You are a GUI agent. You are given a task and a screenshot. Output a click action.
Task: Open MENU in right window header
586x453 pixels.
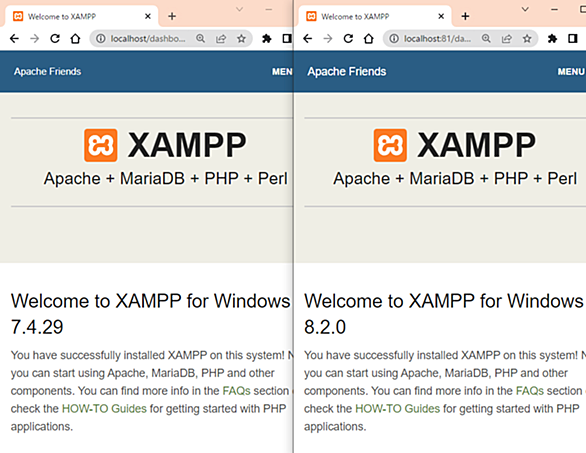(x=571, y=71)
